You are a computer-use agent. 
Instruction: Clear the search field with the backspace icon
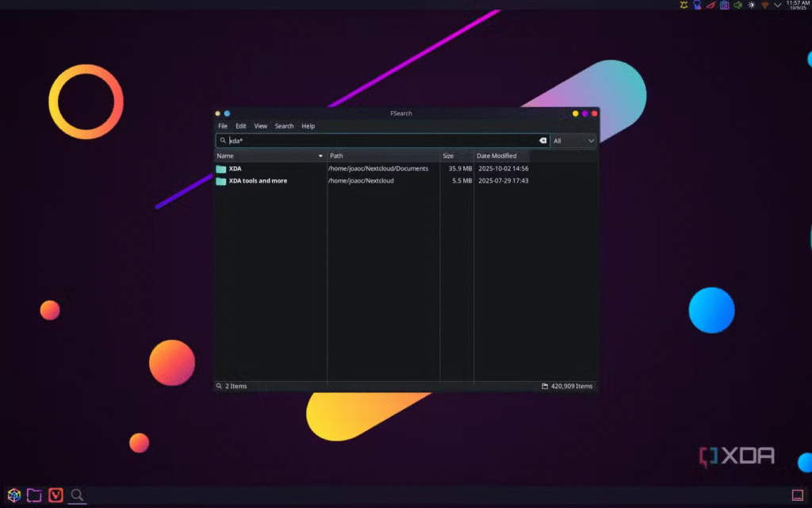point(543,140)
